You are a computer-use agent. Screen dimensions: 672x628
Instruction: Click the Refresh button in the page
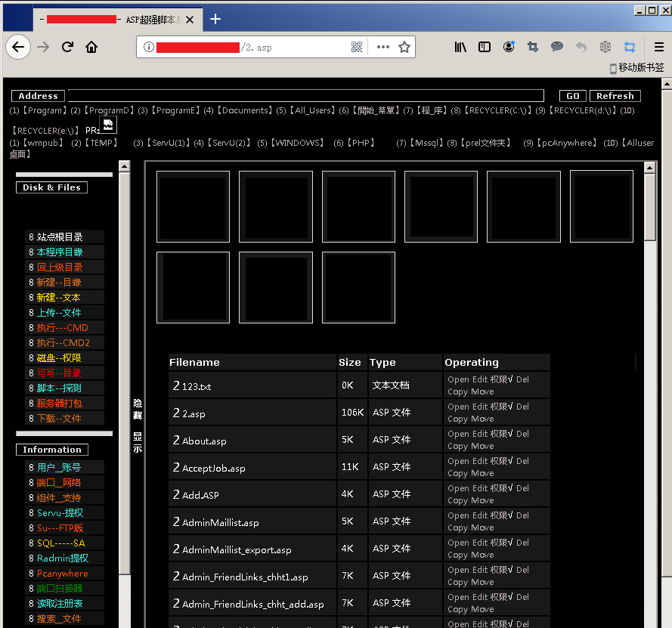tap(615, 96)
